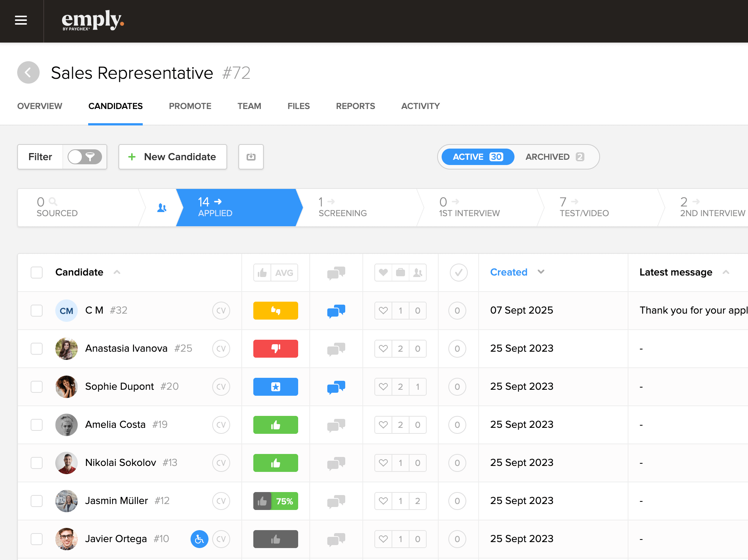Screen dimensions: 748x560
Task: Click the import candidates icon button
Action: tap(251, 157)
